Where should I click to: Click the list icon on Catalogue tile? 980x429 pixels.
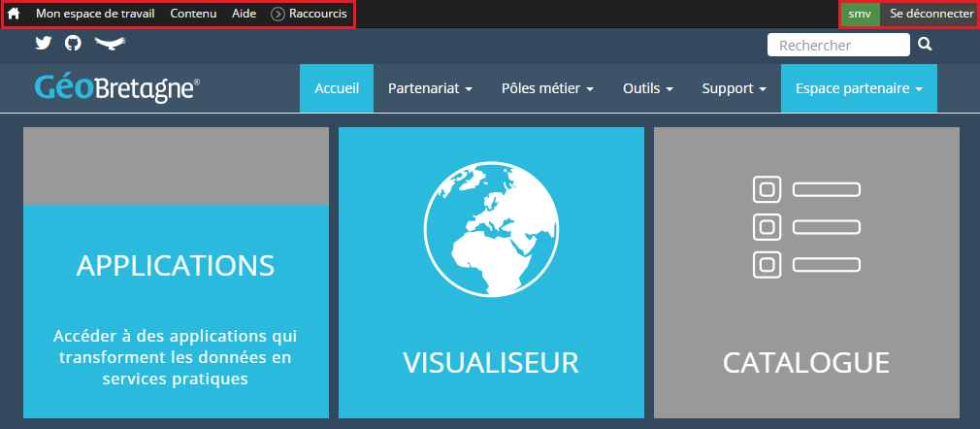pos(806,227)
